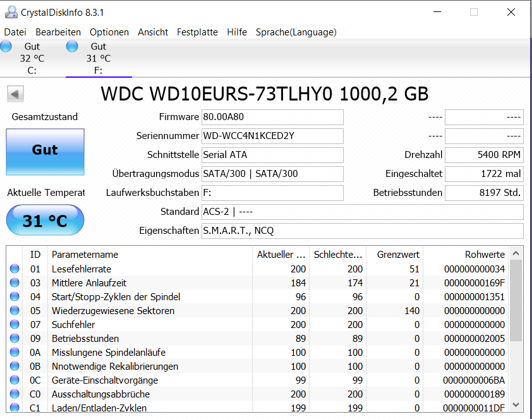Select the Geräte-Einschaltvorgänge parameter name
532x419 pixels.
point(105,380)
